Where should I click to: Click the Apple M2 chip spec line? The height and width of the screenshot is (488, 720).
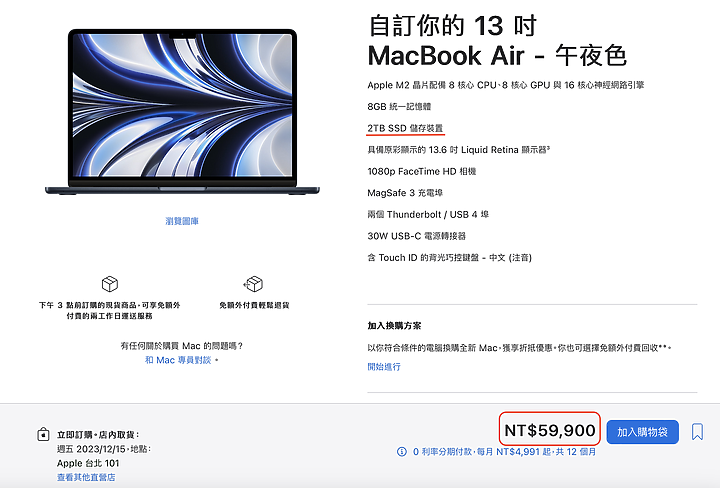506,85
